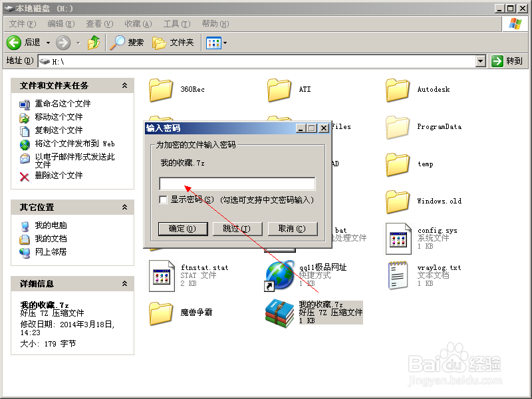Collapse the 详细信息 panel

(x=125, y=283)
